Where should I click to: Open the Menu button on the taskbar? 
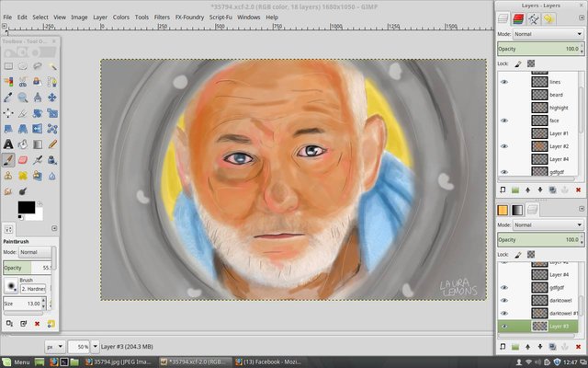[17, 362]
